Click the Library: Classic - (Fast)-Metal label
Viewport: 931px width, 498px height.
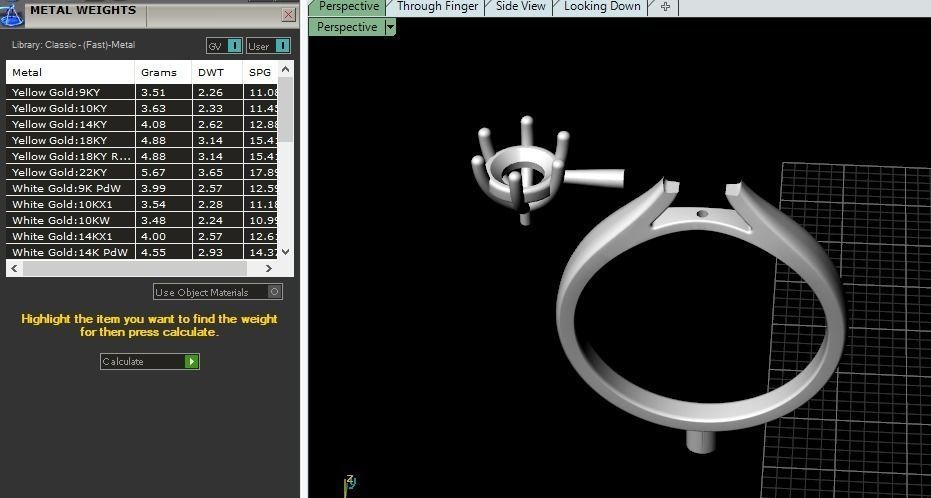[73, 45]
